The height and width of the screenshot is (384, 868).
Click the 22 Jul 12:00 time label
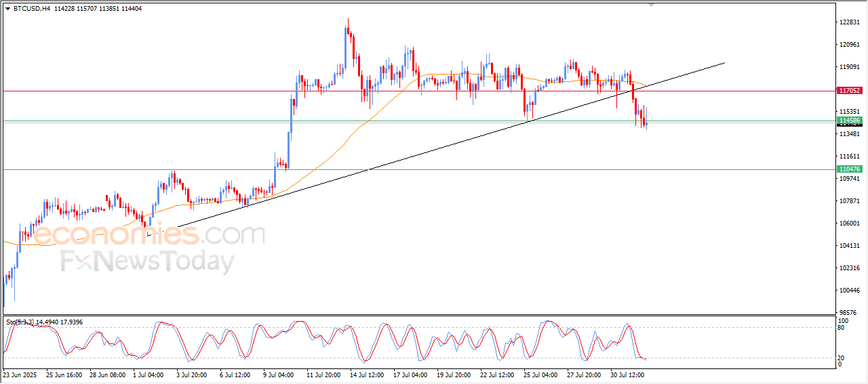(x=498, y=375)
